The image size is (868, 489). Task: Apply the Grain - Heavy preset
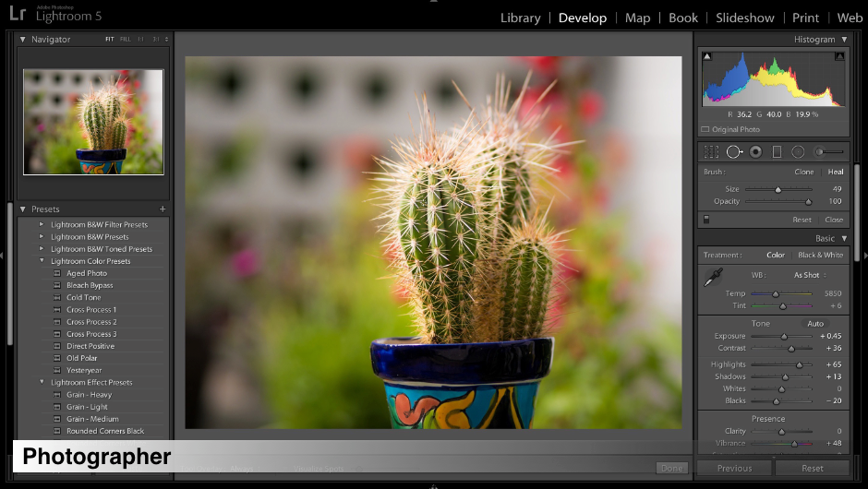pyautogui.click(x=89, y=395)
